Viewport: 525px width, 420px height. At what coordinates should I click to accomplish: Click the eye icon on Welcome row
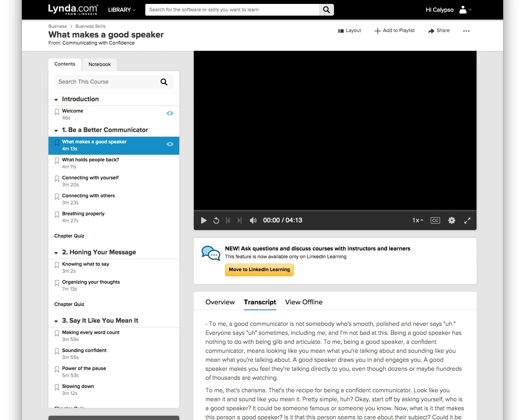(170, 113)
